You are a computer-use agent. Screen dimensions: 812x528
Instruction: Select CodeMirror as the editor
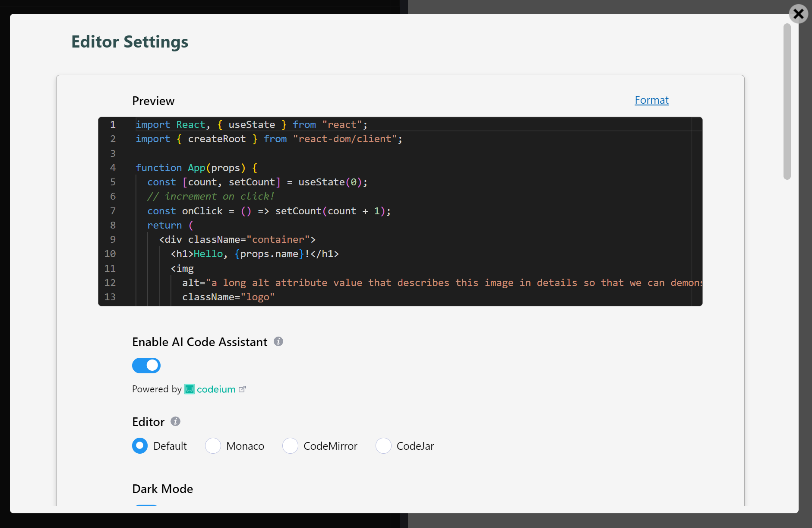(x=291, y=445)
